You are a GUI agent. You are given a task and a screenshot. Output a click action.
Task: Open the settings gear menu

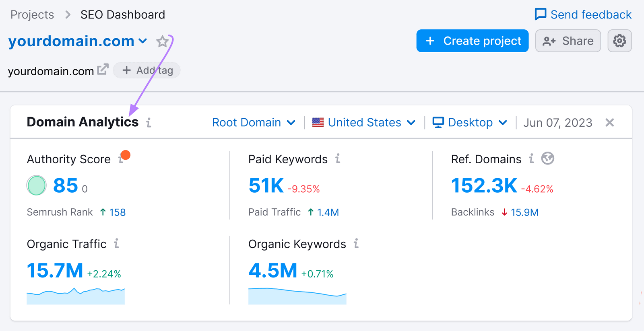coord(619,41)
